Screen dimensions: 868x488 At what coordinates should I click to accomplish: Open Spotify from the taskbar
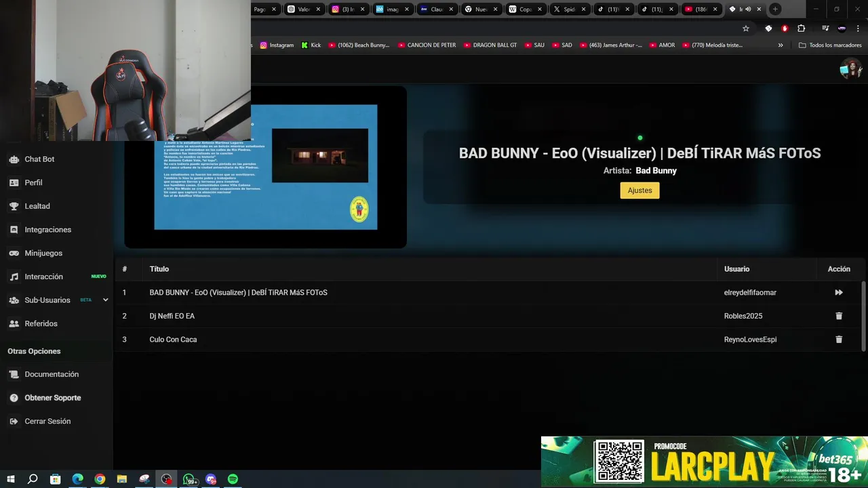tap(233, 479)
